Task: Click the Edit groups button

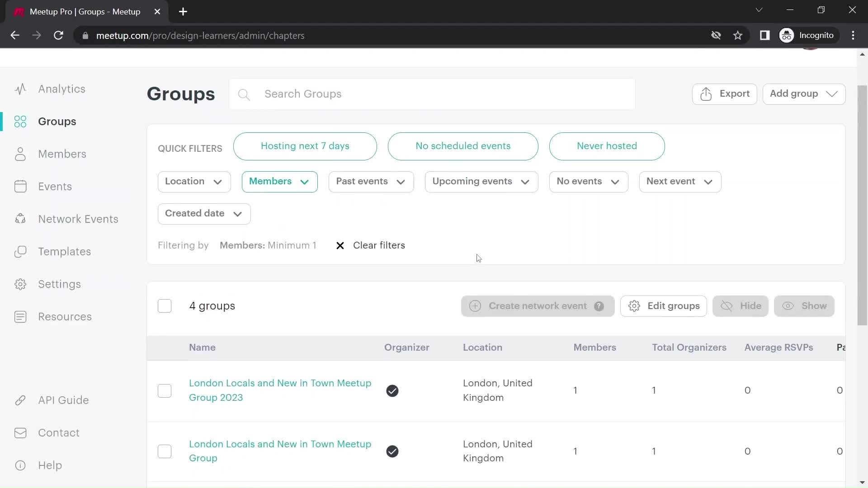Action: (663, 306)
